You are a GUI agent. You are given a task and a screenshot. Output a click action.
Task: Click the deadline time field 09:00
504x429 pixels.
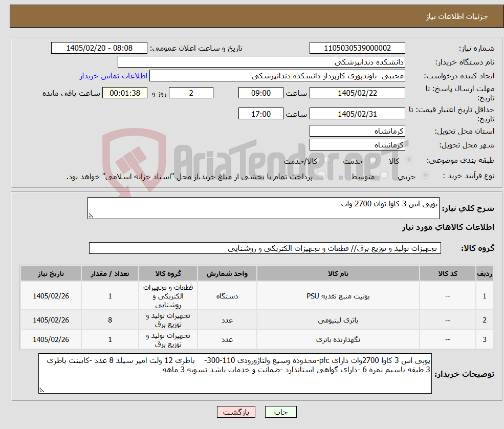260,93
